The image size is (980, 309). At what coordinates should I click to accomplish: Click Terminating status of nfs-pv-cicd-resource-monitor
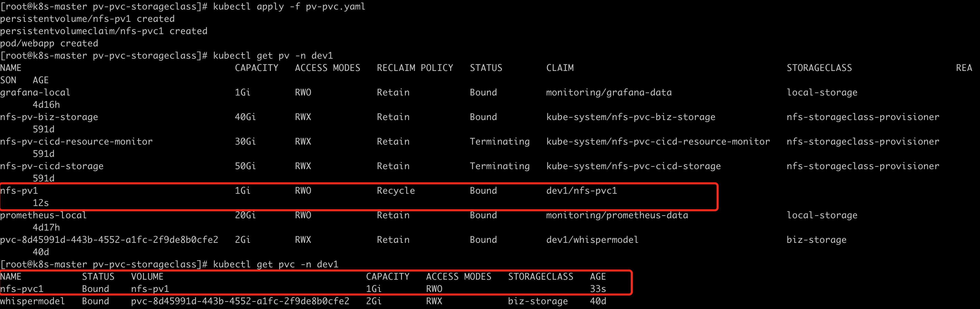(500, 142)
